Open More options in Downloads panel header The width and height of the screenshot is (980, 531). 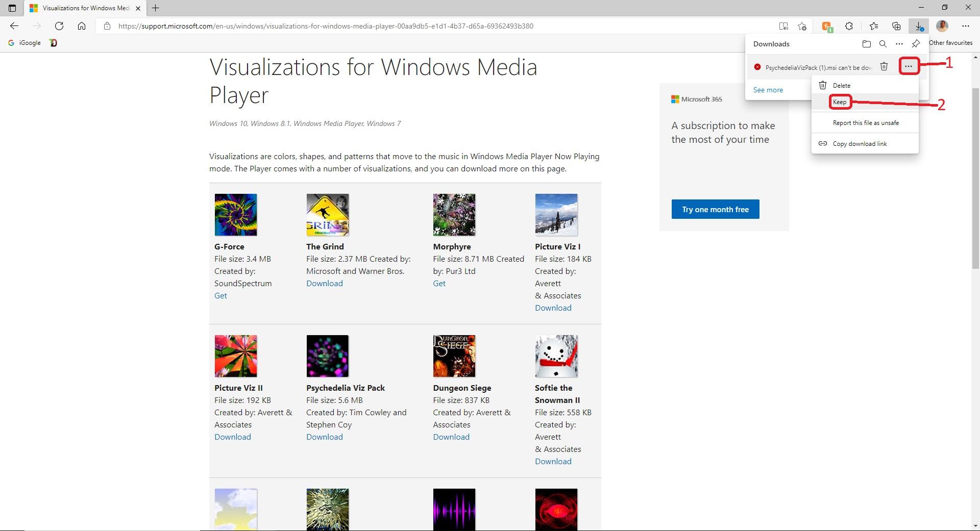(x=899, y=44)
